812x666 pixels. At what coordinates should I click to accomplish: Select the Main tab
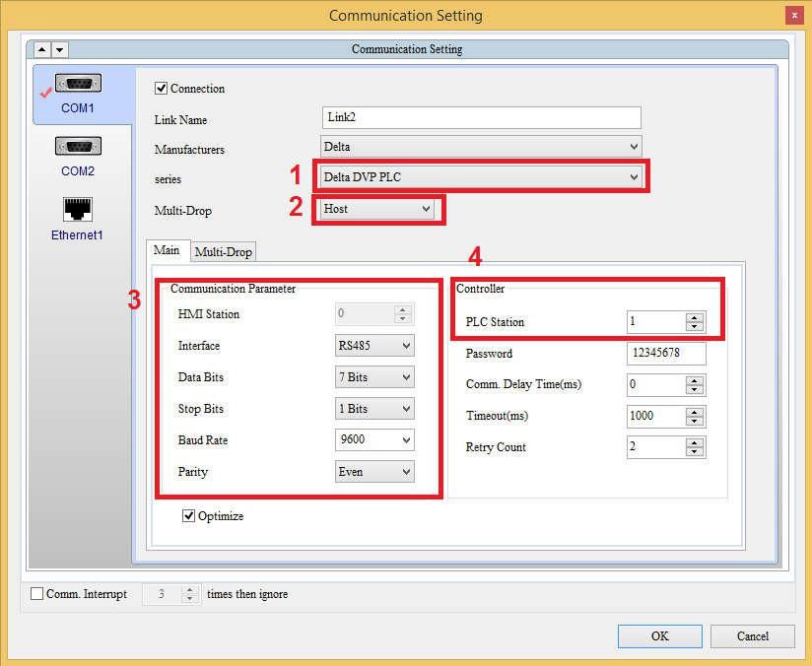point(167,251)
